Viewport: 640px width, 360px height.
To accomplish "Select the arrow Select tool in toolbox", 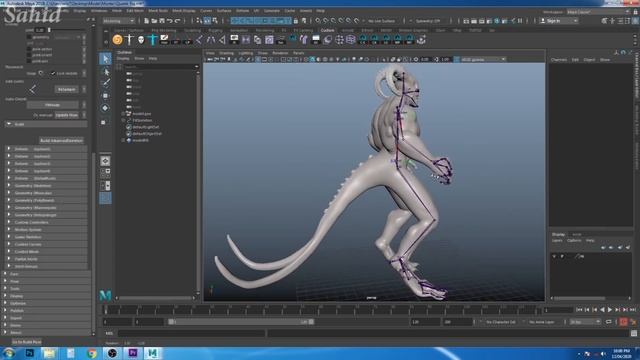I will point(105,59).
